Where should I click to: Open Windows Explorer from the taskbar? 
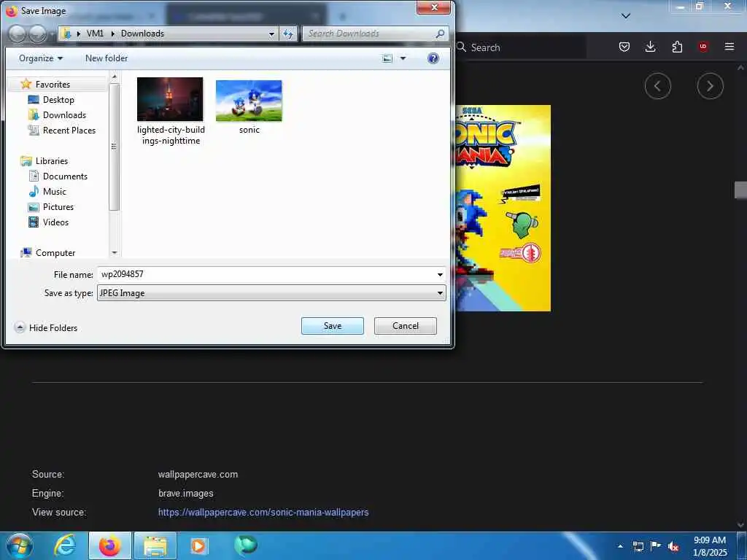[x=155, y=545]
